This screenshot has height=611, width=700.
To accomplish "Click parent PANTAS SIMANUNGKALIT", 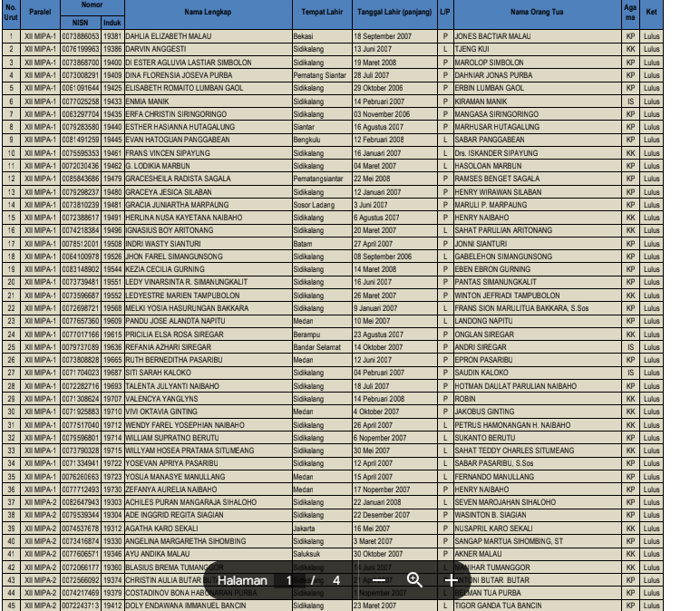I will coord(496,282).
